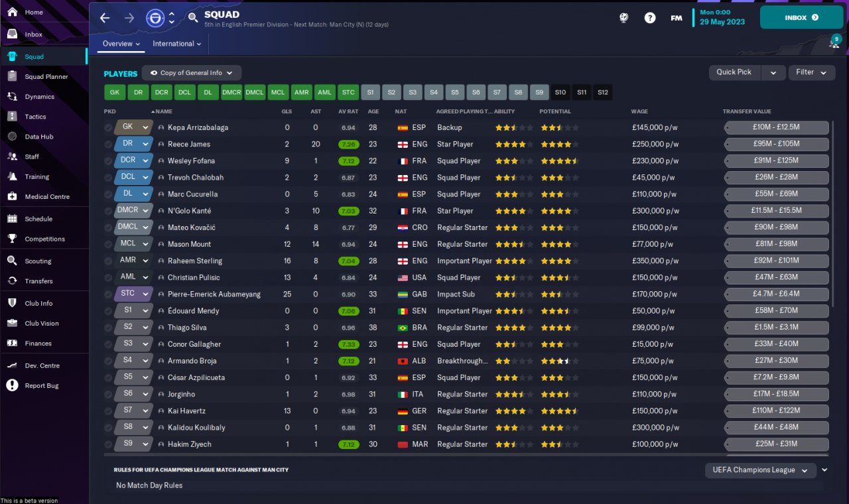The height and width of the screenshot is (504, 849).
Task: Click the Report Bug exclamation icon
Action: [12, 385]
